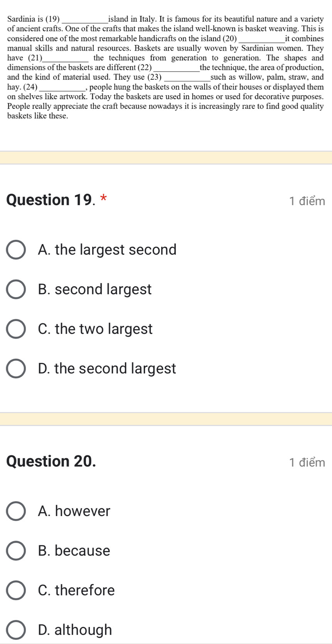
Task: Click the 'B. second largest' answer text
Action: (95, 289)
